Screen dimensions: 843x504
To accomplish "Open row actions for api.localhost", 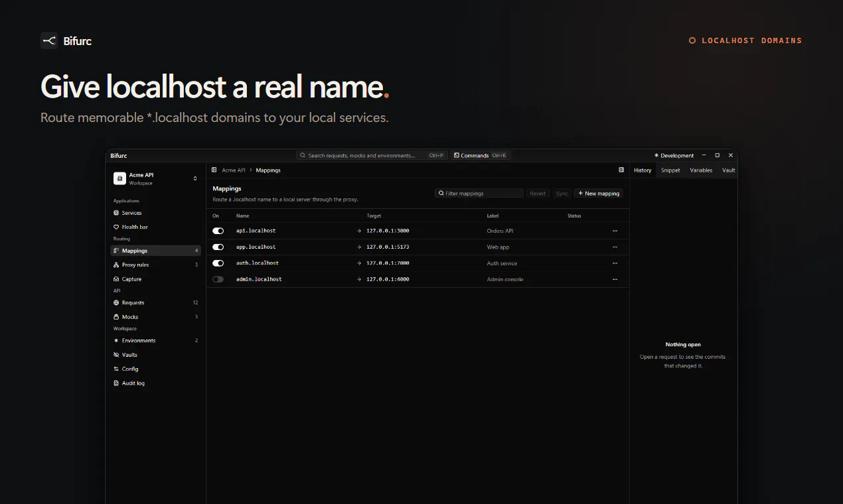I will [615, 231].
